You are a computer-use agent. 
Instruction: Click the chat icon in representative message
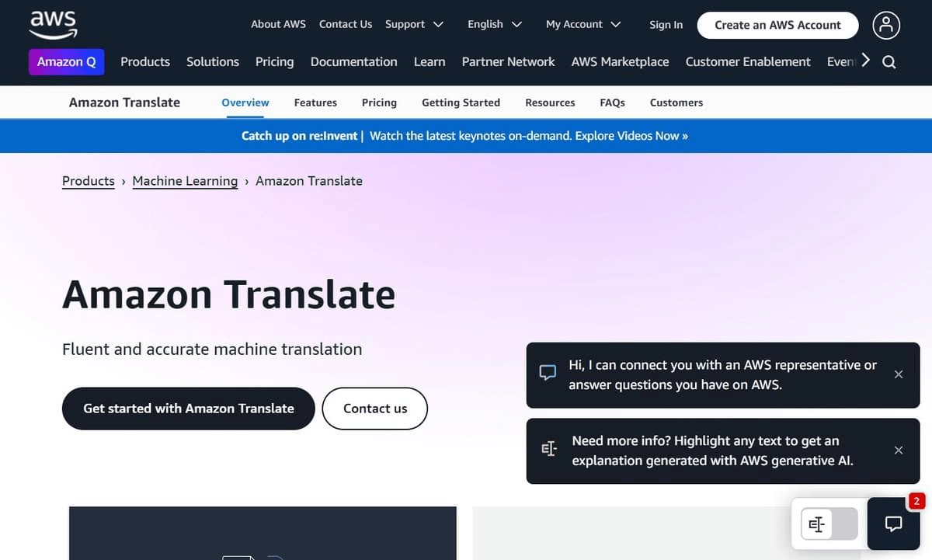(x=548, y=373)
